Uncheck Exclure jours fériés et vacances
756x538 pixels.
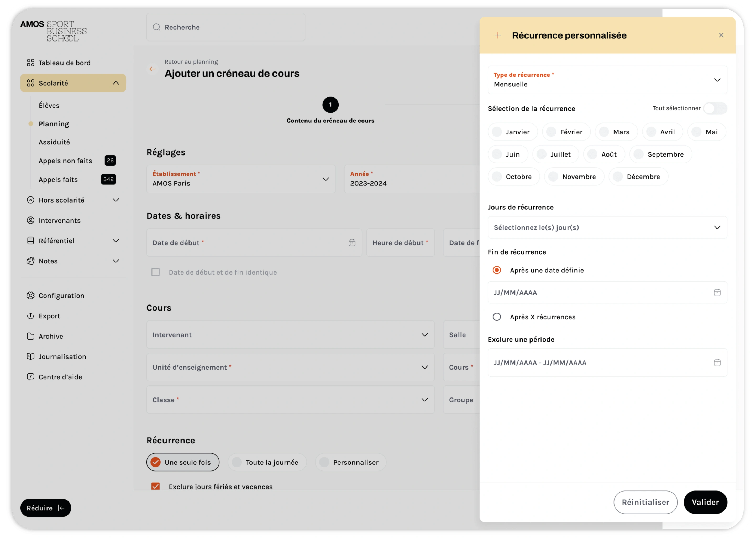coord(156,486)
